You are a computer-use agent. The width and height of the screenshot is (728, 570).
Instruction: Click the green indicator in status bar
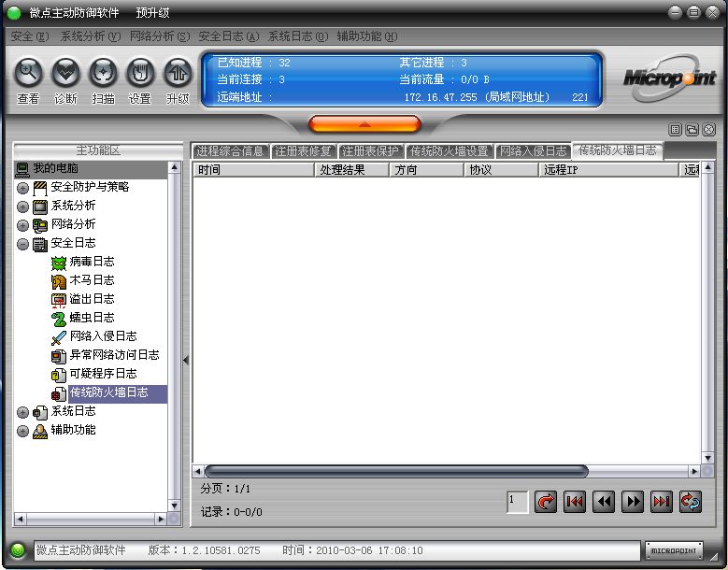coord(18,550)
